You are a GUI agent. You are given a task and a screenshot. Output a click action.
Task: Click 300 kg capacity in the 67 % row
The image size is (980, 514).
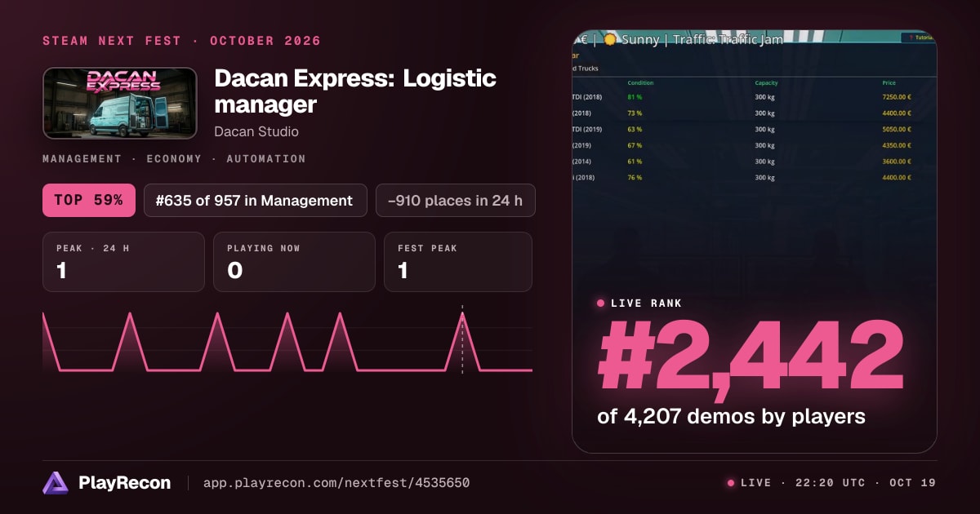pos(764,146)
